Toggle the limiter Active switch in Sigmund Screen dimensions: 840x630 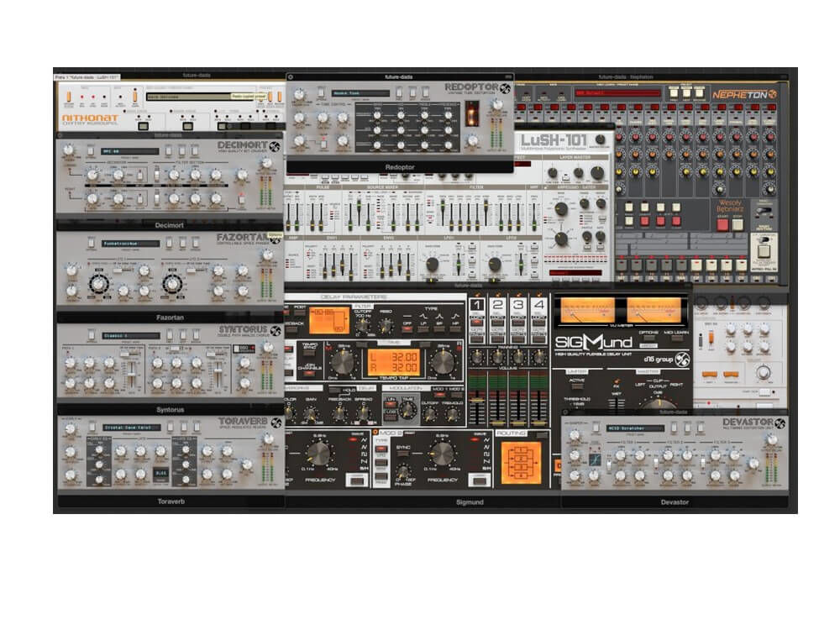click(x=576, y=386)
